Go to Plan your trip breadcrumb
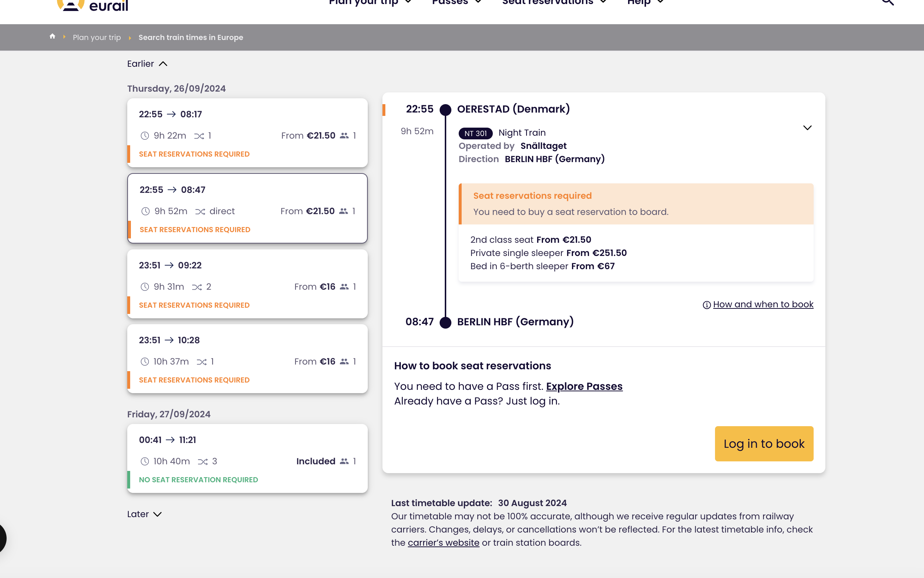The height and width of the screenshot is (578, 924). (x=97, y=37)
